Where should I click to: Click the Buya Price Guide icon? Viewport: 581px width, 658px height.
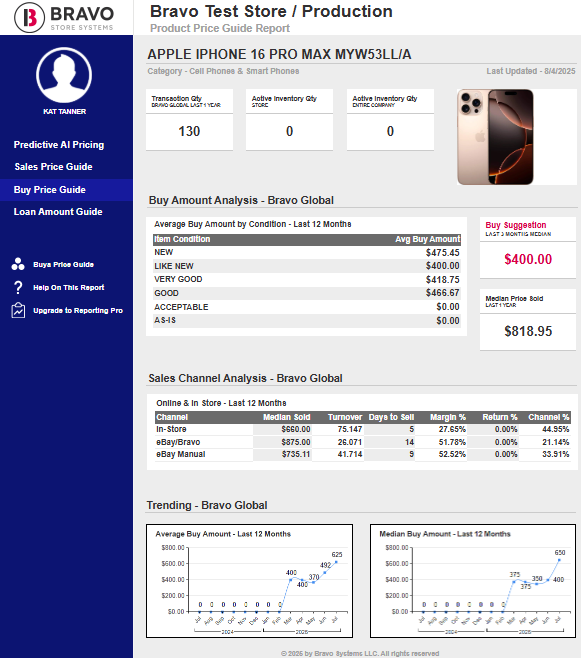18,264
